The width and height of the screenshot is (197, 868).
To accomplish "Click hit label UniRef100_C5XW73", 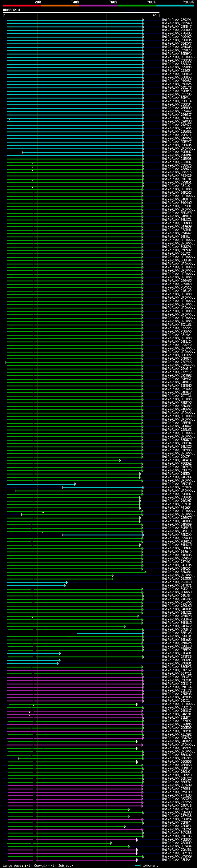I will [177, 50].
